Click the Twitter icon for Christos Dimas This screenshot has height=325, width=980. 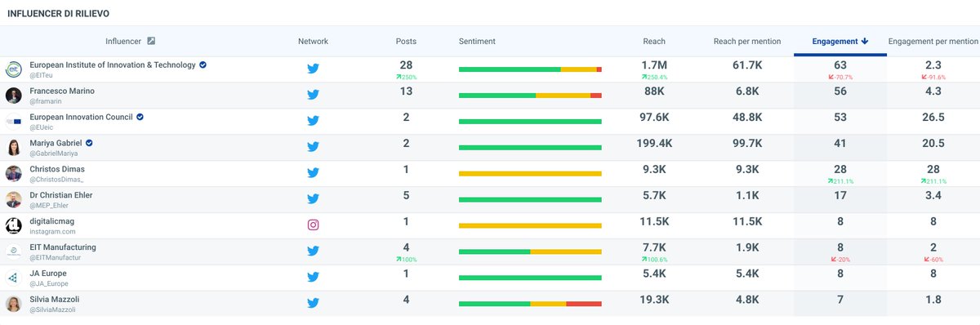pos(313,173)
